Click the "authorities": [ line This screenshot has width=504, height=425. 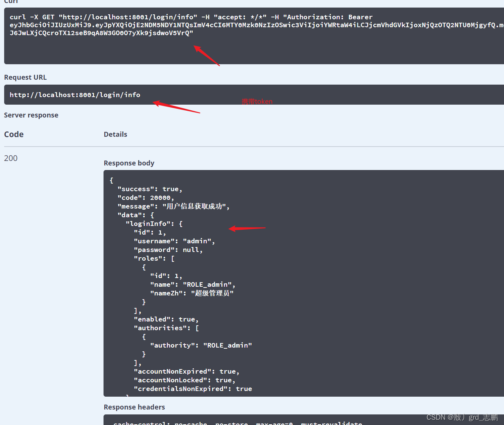[x=166, y=328]
